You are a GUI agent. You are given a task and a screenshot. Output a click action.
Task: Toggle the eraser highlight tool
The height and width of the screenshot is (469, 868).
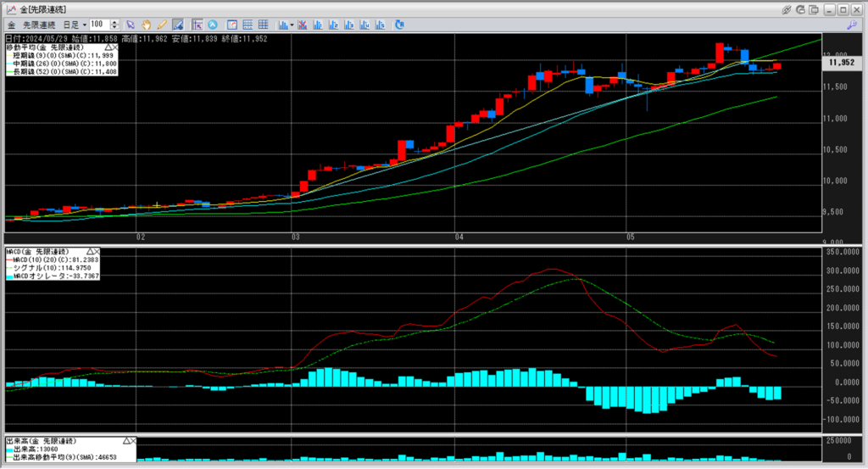(177, 25)
